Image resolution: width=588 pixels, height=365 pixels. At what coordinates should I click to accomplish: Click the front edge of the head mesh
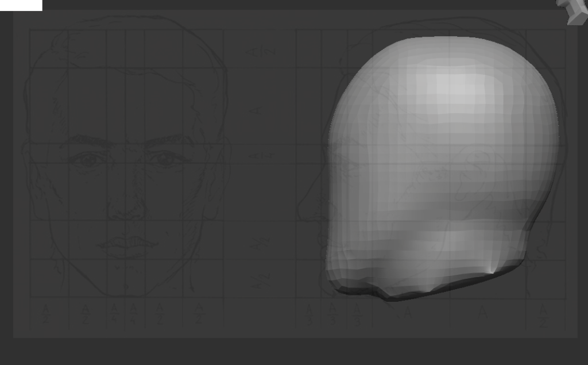(x=331, y=190)
